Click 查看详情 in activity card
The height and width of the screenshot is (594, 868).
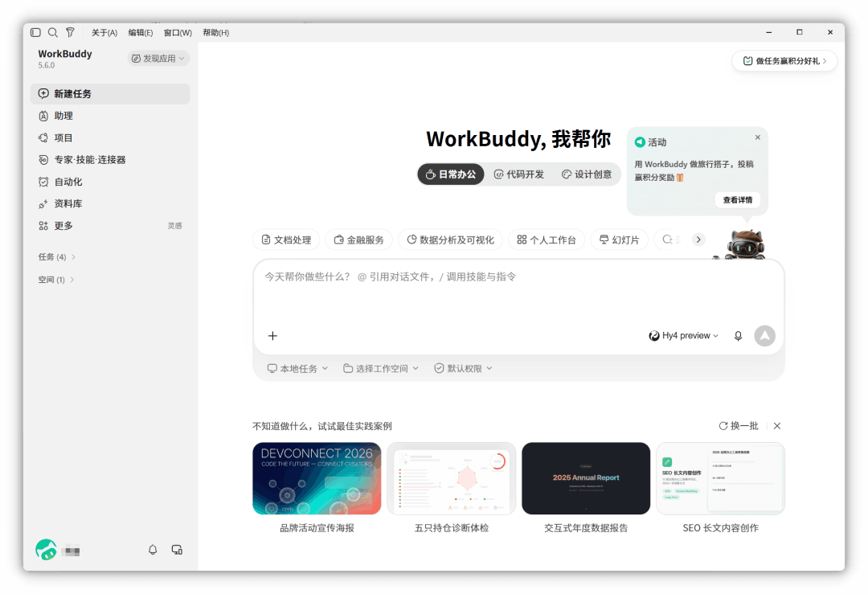point(737,200)
